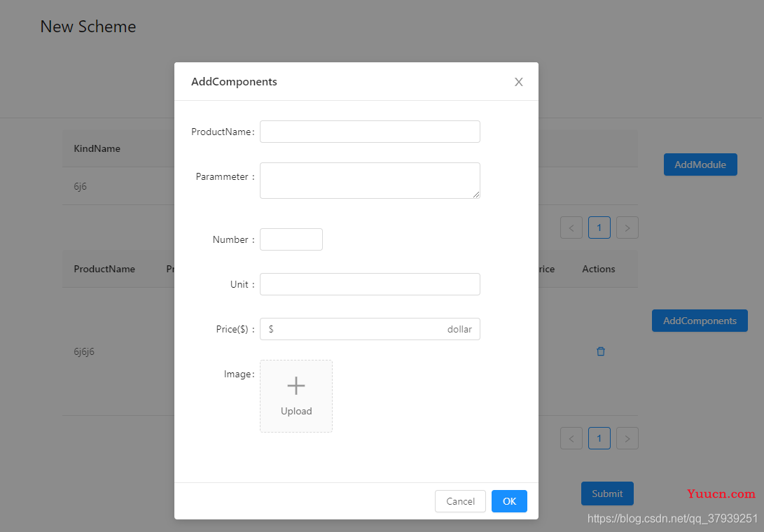Click the Unit input field
Image resolution: width=764 pixels, height=532 pixels.
tap(370, 284)
